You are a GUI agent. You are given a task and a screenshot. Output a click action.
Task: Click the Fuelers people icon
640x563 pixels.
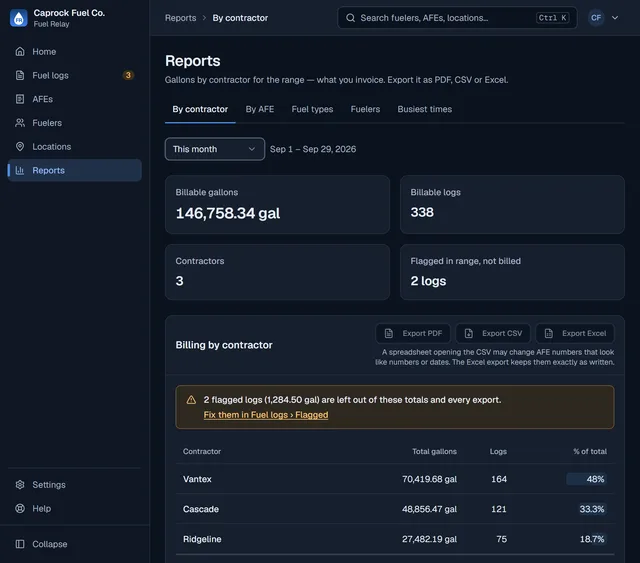20,122
